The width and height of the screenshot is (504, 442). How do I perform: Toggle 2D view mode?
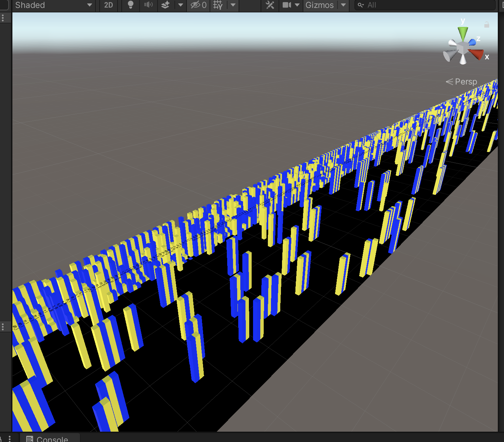109,5
